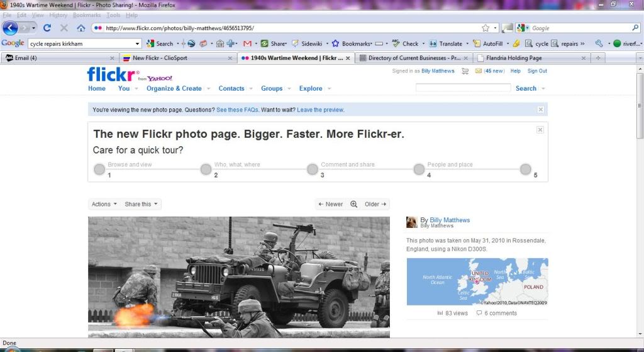Click the 'Leave the preview' link
This screenshot has height=352, width=644.
320,110
